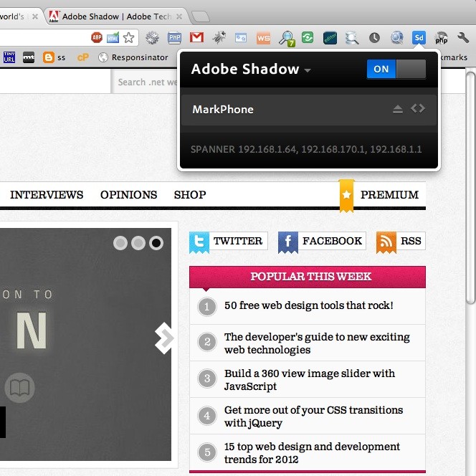
Task: Open the TWITTER social link
Action: click(x=228, y=241)
